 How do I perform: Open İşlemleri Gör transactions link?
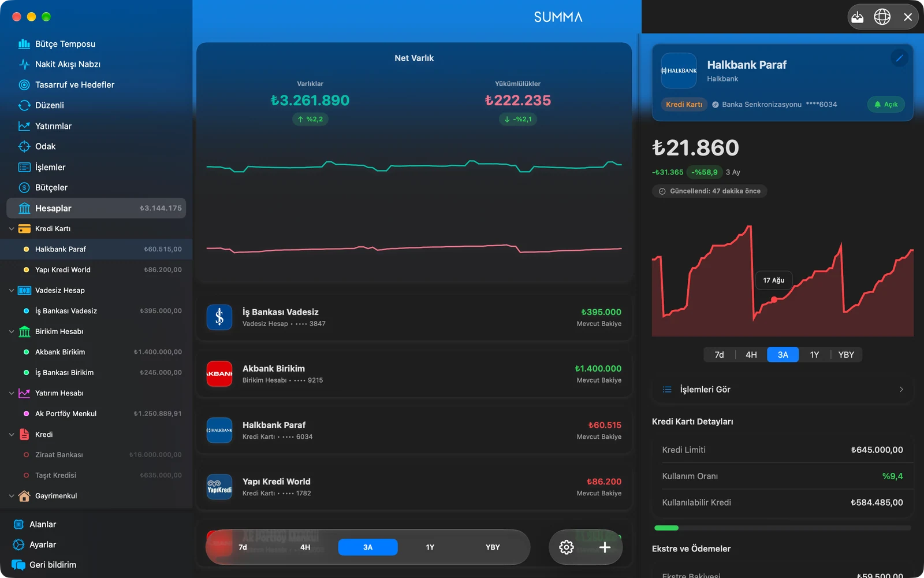[783, 390]
